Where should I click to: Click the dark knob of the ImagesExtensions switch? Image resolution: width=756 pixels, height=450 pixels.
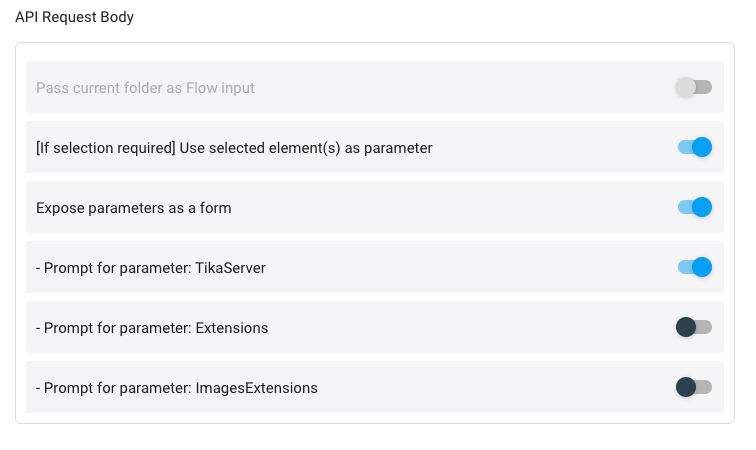[686, 387]
